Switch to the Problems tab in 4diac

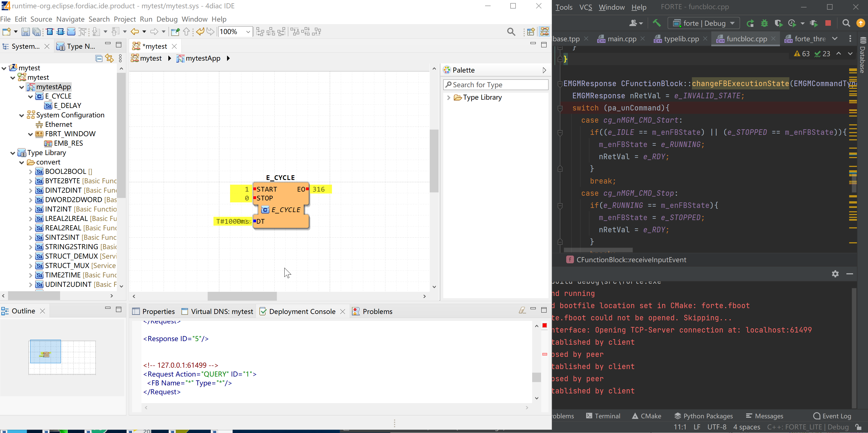pos(372,311)
